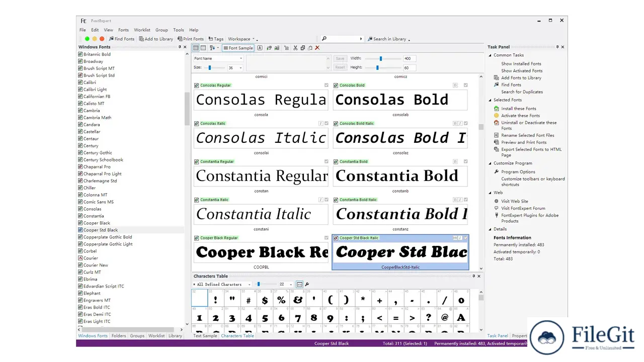Open Search in Library dropdown
Viewport: 644px width, 362px height.
click(389, 39)
